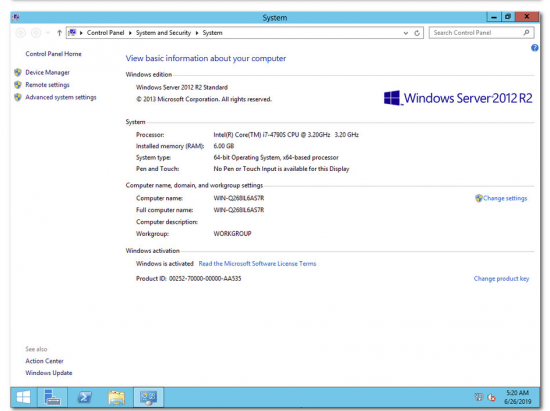This screenshot has height=411, width=550.
Task: Click the 6.00 GB installed memory value
Action: click(x=223, y=146)
